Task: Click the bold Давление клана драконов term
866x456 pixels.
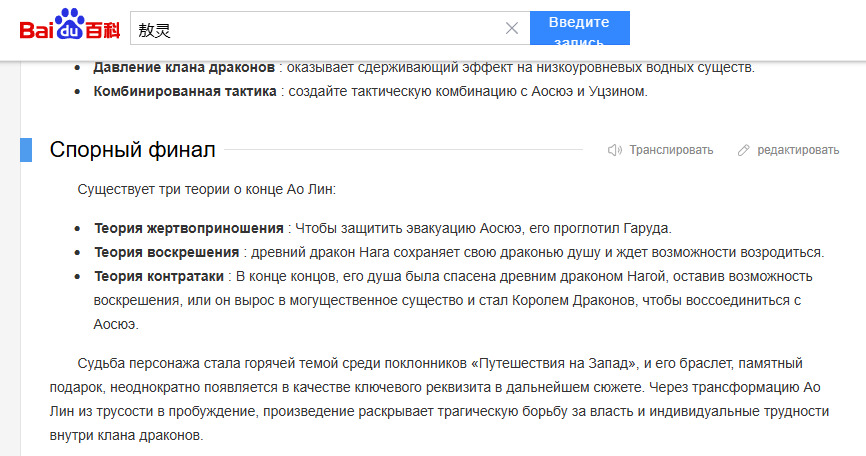Action: tap(184, 67)
